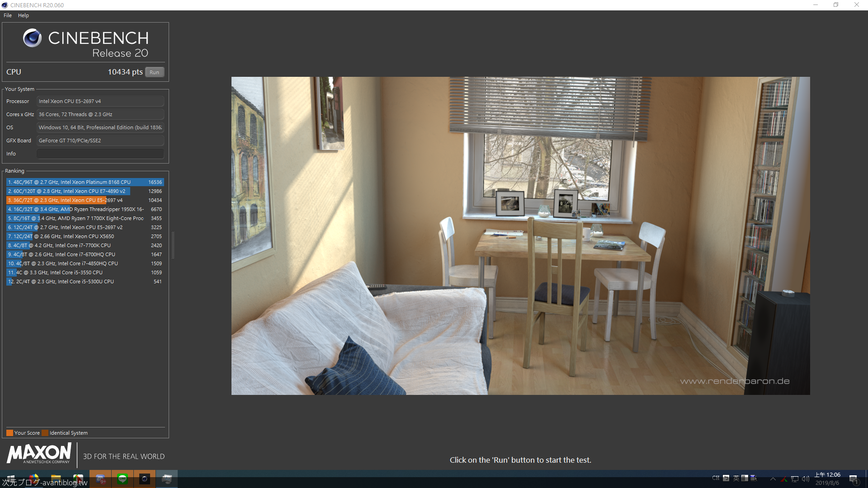868x488 pixels.
Task: Click the MAXON logo
Action: tap(39, 453)
